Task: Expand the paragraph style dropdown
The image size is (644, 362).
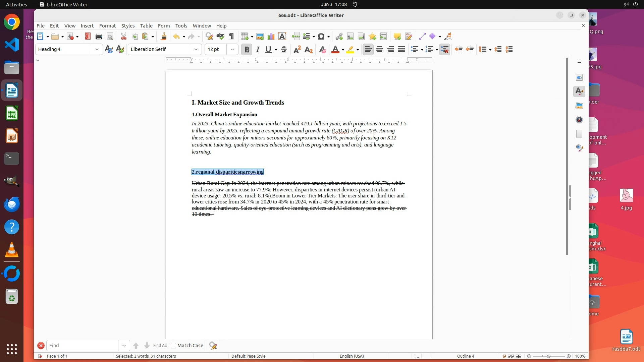Action: click(97, 49)
